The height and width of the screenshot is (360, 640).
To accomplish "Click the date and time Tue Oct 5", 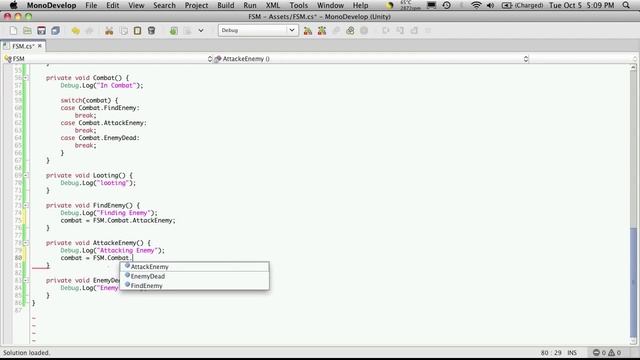I will 582,5.
